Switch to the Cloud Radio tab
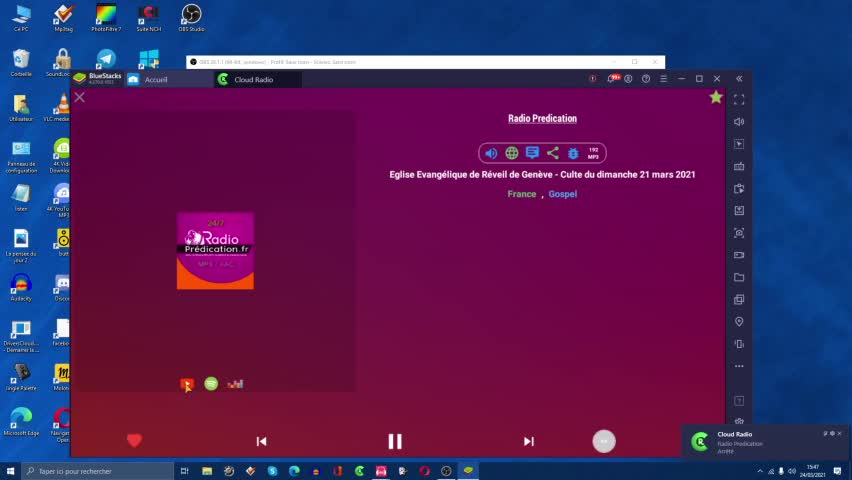The image size is (852, 480). pos(258,79)
